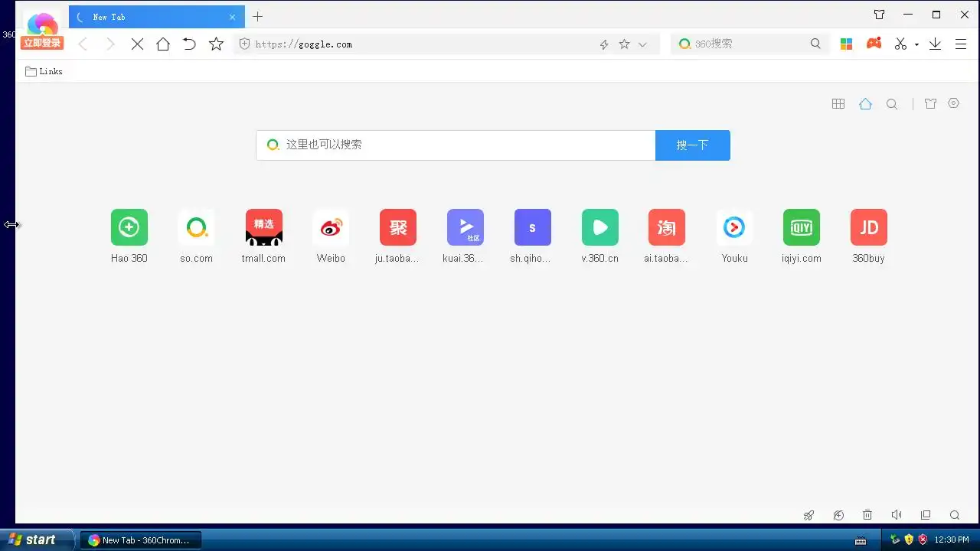980x551 pixels.
Task: Select the home view icon on new tab page
Action: 865,104
